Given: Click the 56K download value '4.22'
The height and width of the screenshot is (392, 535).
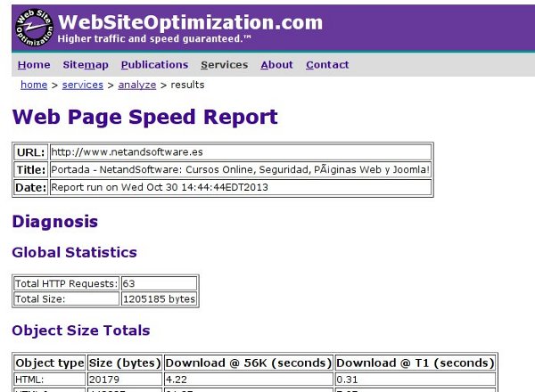Looking at the screenshot, I should (249, 380).
